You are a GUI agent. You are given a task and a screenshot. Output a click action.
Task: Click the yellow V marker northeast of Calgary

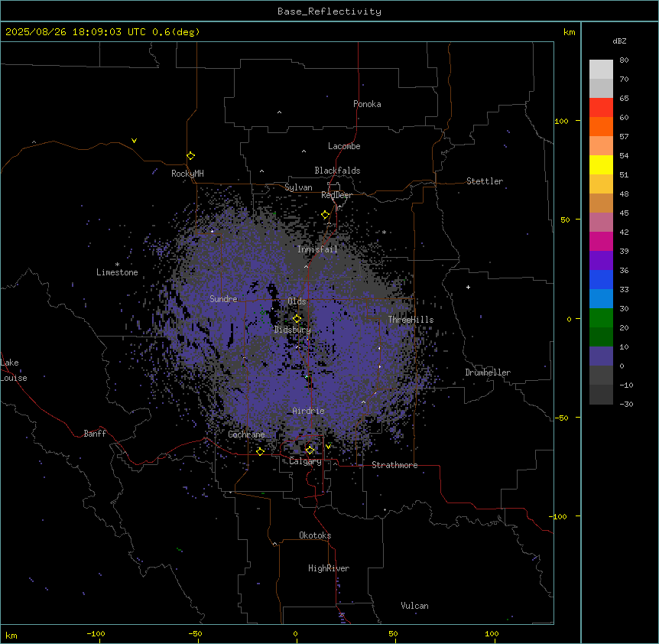328,447
